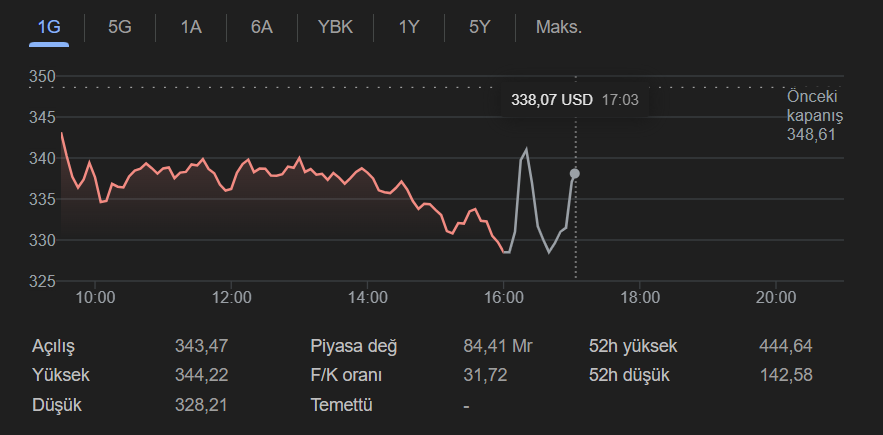Screen dimensions: 883x435
Task: Click the 18:00 time axis label
Action: pyautogui.click(x=640, y=297)
